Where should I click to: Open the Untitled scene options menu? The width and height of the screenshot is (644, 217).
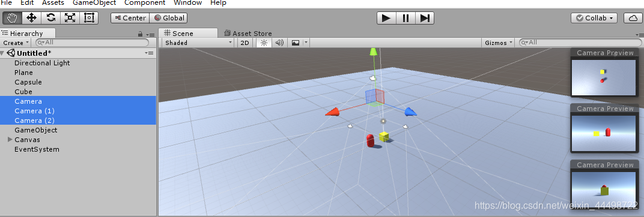149,53
